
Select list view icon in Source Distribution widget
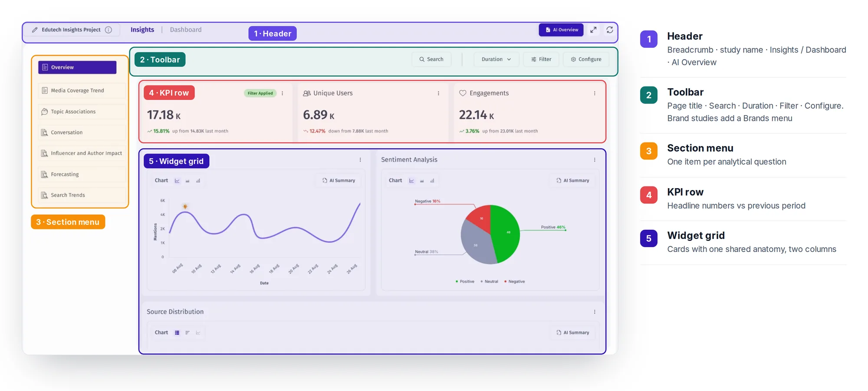177,333
